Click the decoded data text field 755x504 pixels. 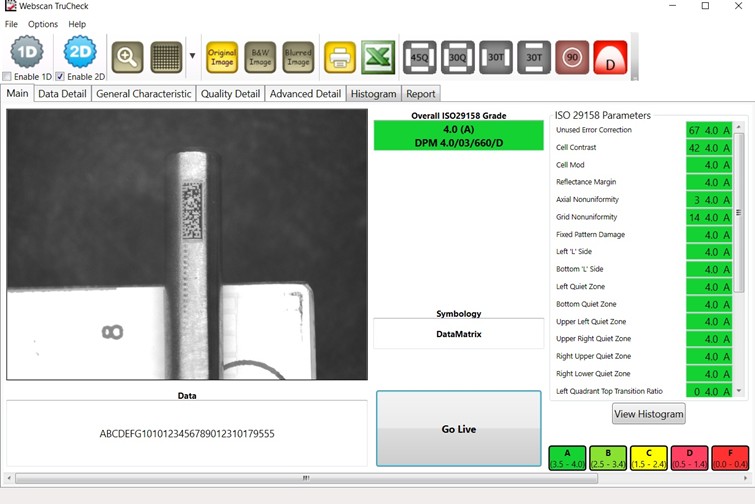click(x=187, y=433)
